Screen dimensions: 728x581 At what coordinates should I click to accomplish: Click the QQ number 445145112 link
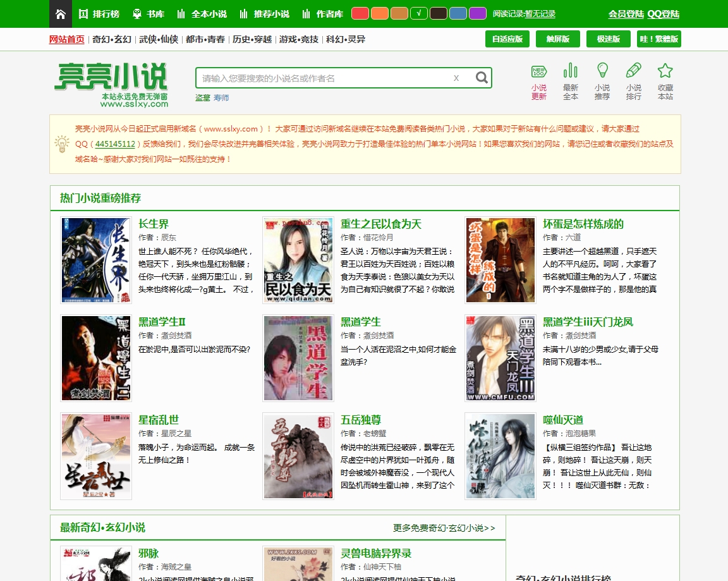tap(115, 144)
